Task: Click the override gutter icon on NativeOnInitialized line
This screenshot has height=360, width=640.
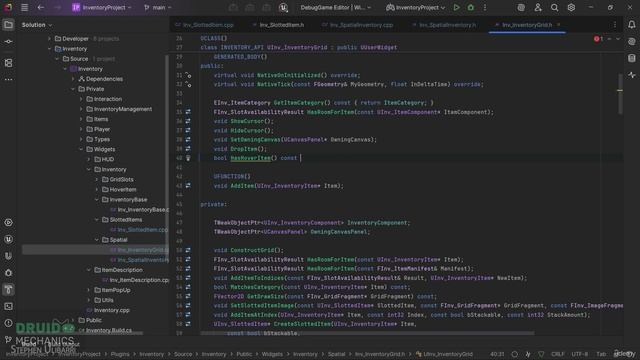Action: click(x=188, y=75)
